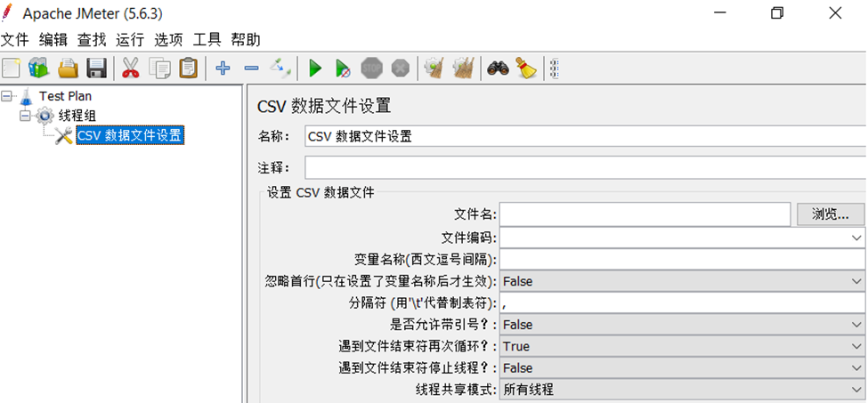Click the Cut scissors icon
868x403 pixels.
[130, 69]
